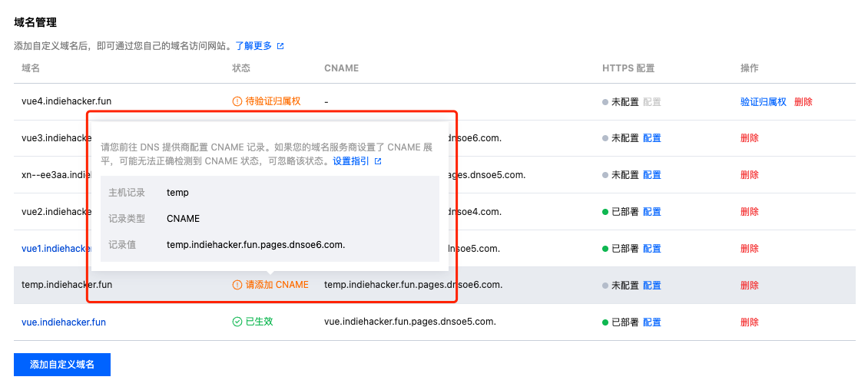Delete the vue4.indiehacker.fun domain
868x390 pixels.
(x=803, y=101)
